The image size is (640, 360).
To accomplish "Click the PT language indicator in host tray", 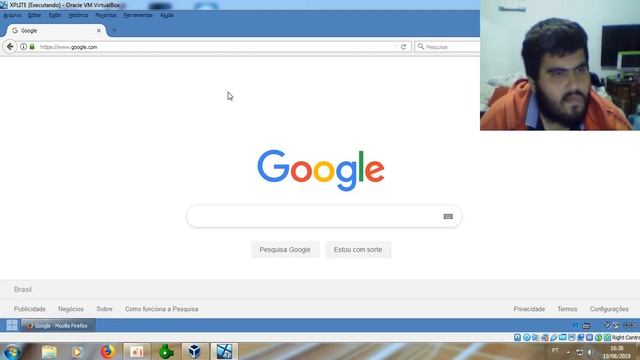I will pos(555,350).
